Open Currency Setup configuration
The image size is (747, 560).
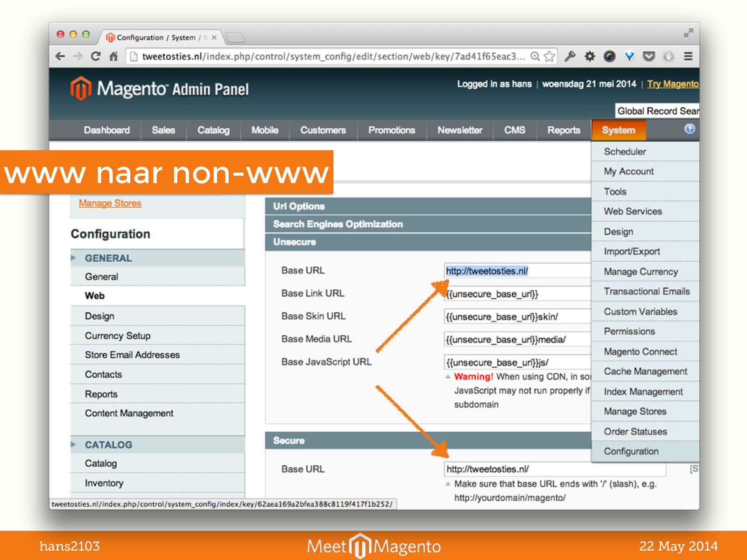[158, 336]
